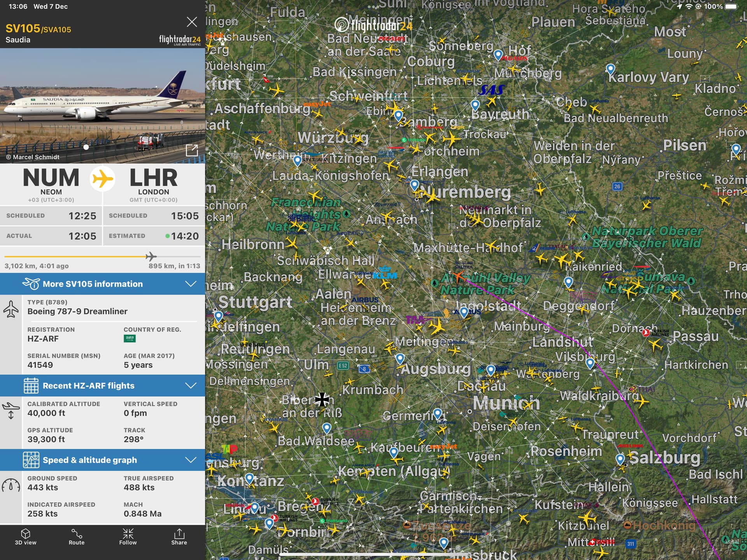Screen dimensions: 747x560
Task: Expand More SV105 information section
Action: [102, 284]
